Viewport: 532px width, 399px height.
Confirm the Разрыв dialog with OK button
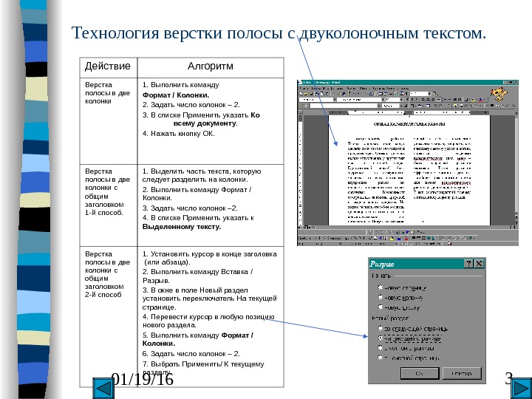(x=420, y=373)
